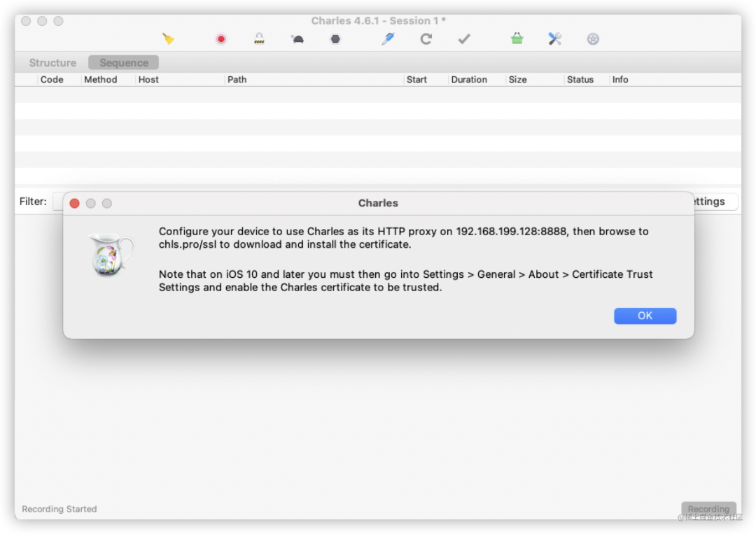Click the Filter label

pos(33,202)
